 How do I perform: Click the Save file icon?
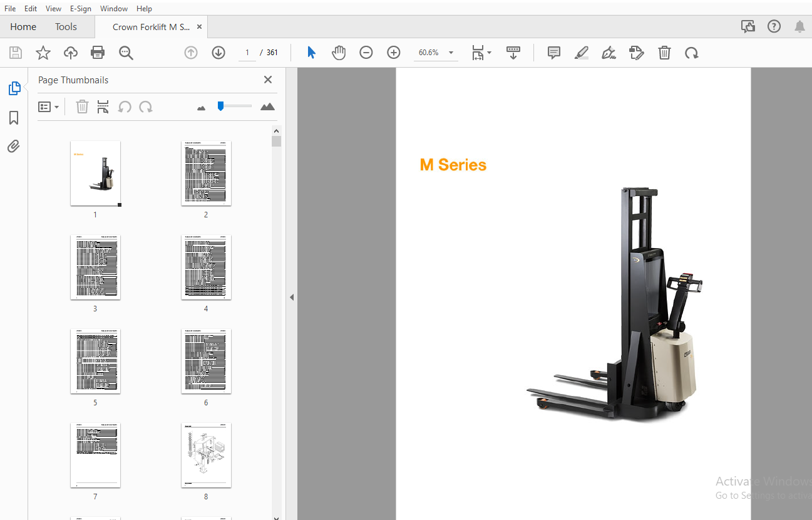[x=16, y=53]
